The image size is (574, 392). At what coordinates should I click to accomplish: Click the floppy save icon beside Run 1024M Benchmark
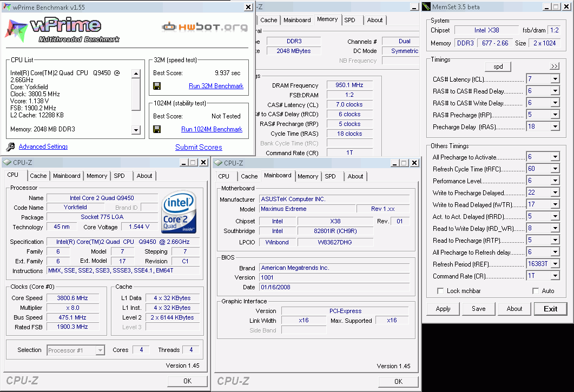(157, 129)
